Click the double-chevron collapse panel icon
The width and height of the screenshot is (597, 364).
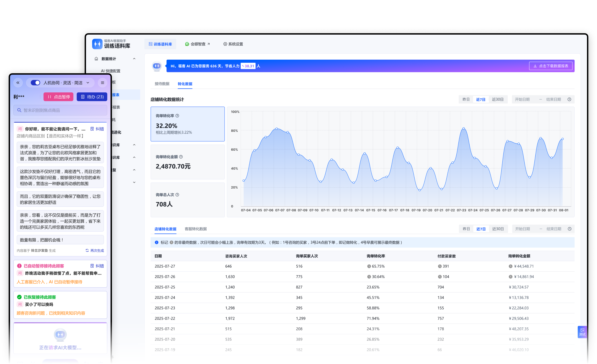pyautogui.click(x=18, y=83)
